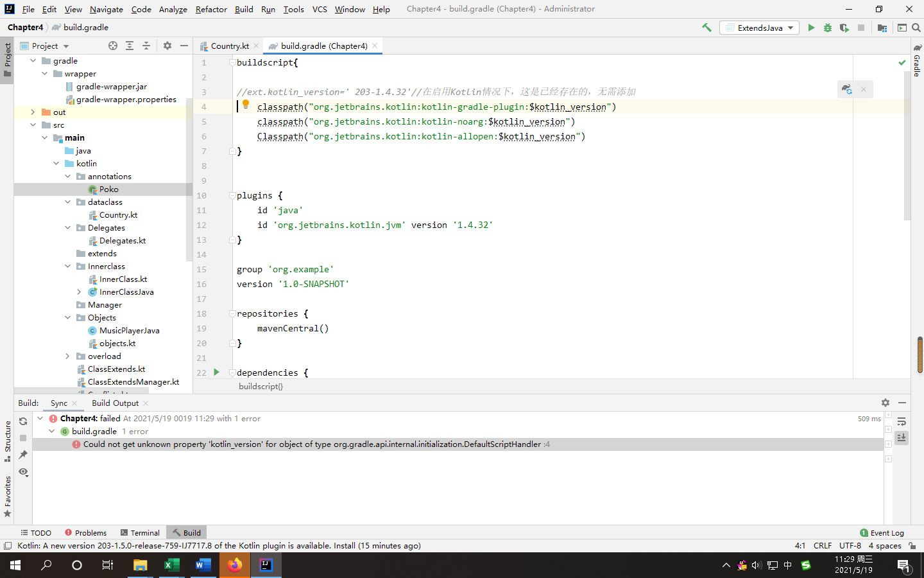The width and height of the screenshot is (924, 578).
Task: Click Reload Gradle sync icon in Build panel
Action: click(x=23, y=421)
